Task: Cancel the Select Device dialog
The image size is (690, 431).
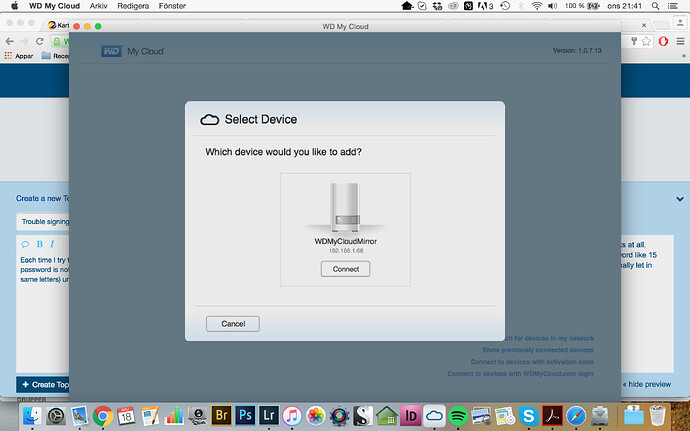Action: (233, 324)
